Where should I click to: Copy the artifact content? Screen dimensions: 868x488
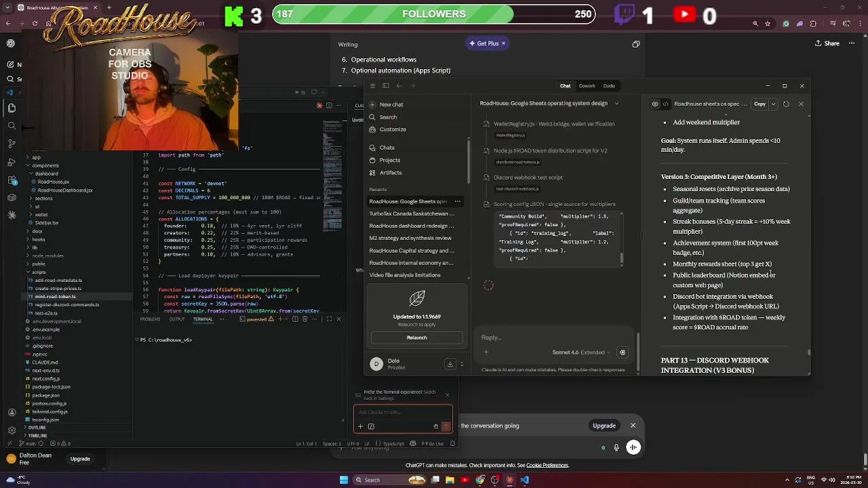tap(759, 104)
